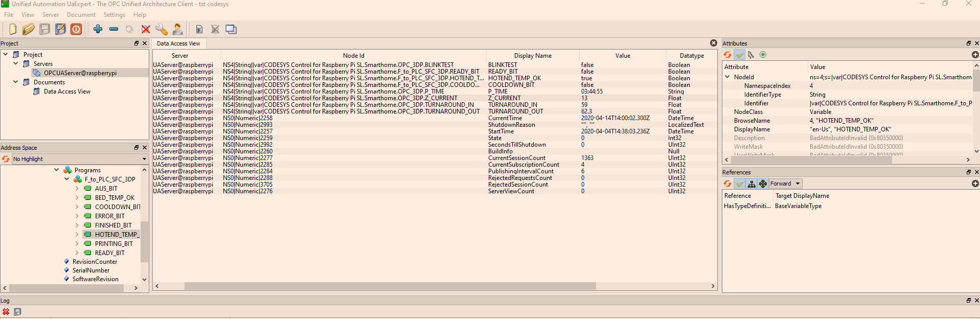Collapse the Programs node in Address Space

pos(57,170)
